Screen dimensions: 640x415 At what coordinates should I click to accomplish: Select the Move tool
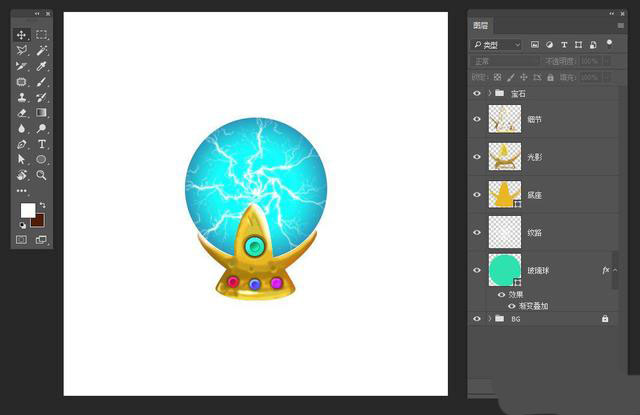(22, 35)
